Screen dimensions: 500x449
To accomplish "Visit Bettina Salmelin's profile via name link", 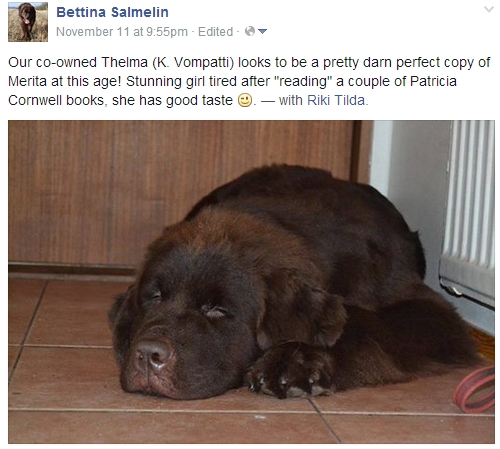I will coord(112,12).
